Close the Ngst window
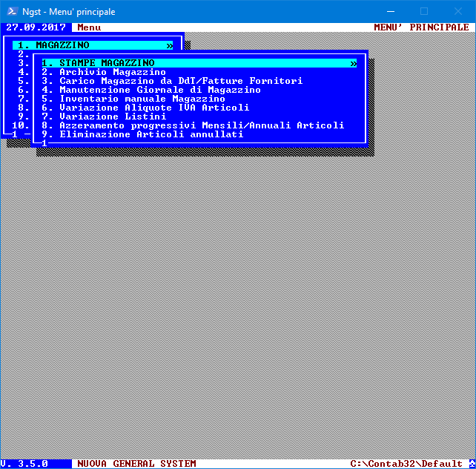This screenshot has width=476, height=469. pos(457,11)
